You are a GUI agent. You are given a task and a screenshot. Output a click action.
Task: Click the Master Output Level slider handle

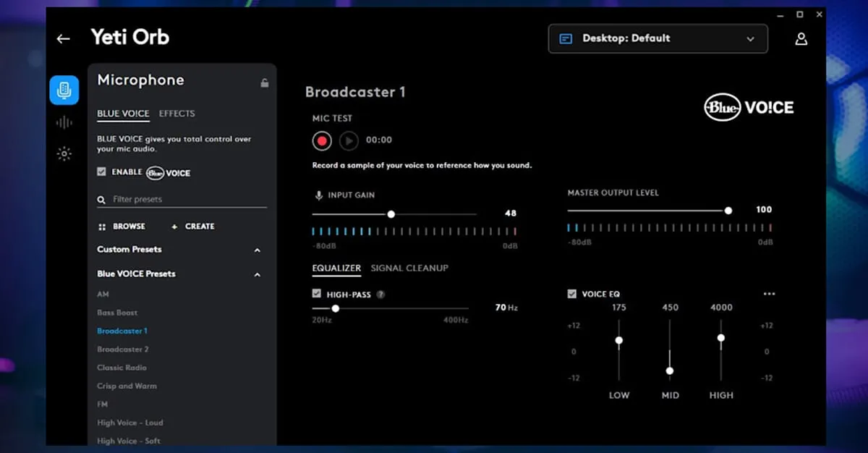[x=728, y=211]
